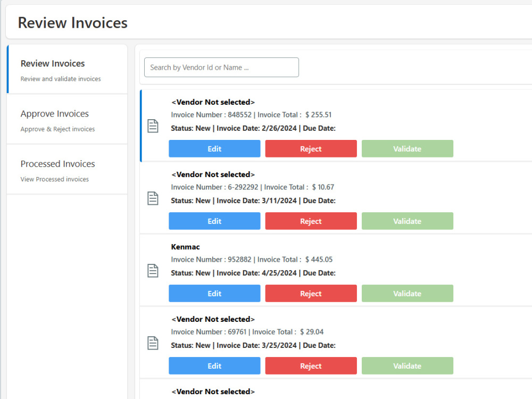Focus the Search by Vendor Id field
The image size is (532, 399).
click(221, 67)
